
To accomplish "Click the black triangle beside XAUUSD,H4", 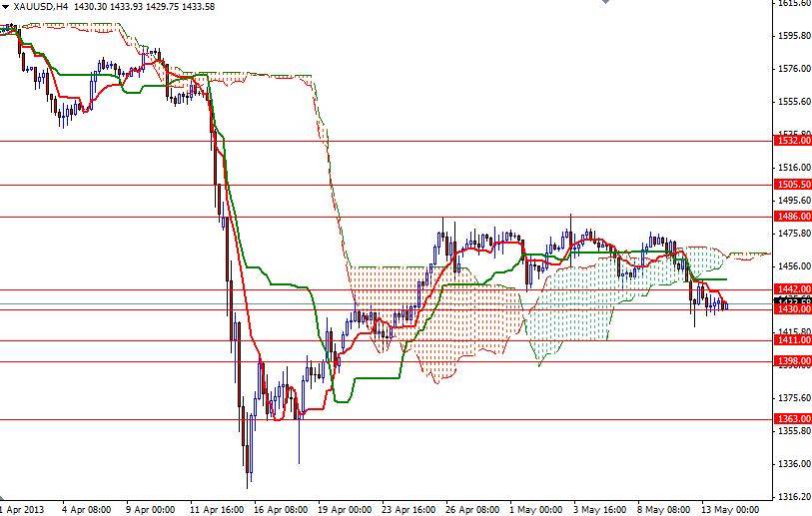I will (5, 6).
